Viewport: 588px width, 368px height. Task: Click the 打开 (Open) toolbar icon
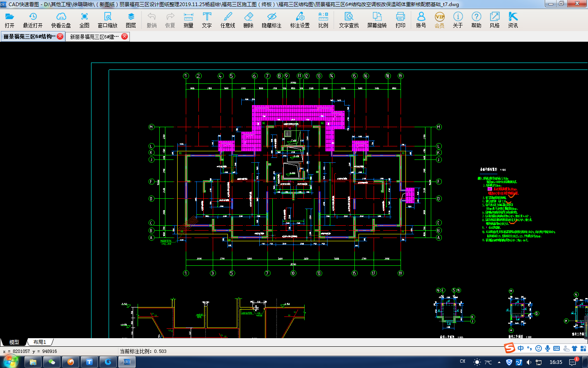9,20
